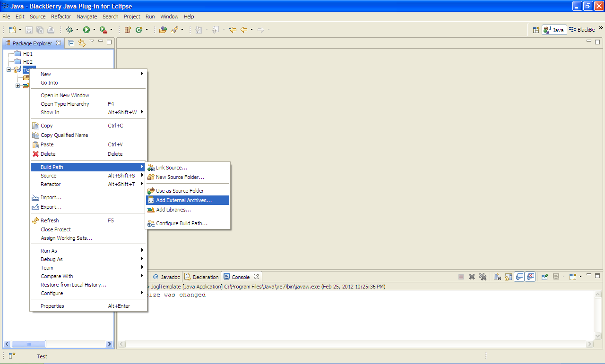605x364 pixels.
Task: Select the H01 project in tree
Action: click(x=24, y=54)
